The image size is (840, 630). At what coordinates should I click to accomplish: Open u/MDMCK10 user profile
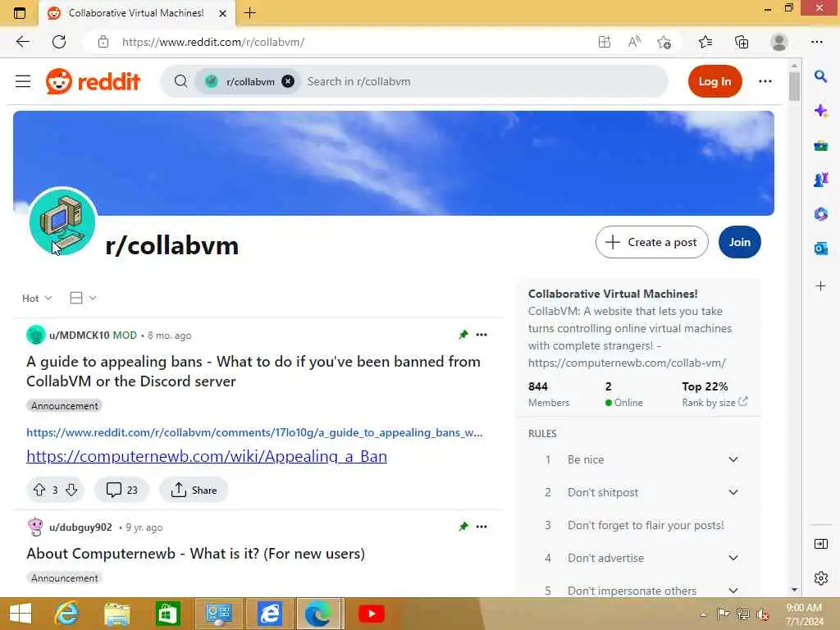click(x=80, y=336)
